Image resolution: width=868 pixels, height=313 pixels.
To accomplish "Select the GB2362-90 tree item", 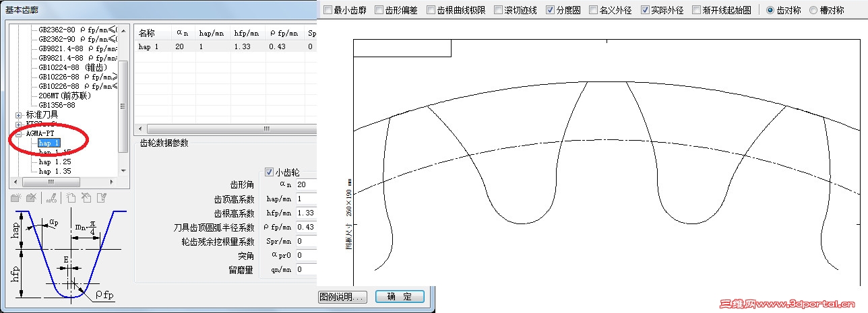I will pos(77,39).
